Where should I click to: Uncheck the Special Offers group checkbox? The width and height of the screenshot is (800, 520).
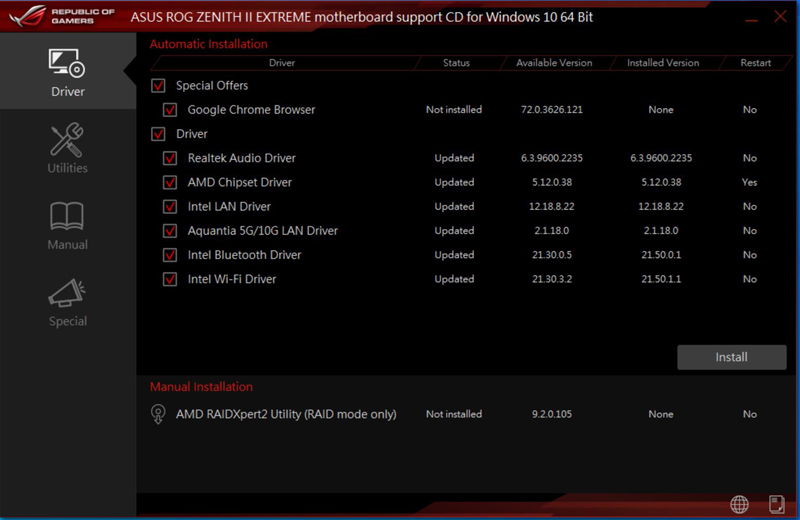(158, 85)
